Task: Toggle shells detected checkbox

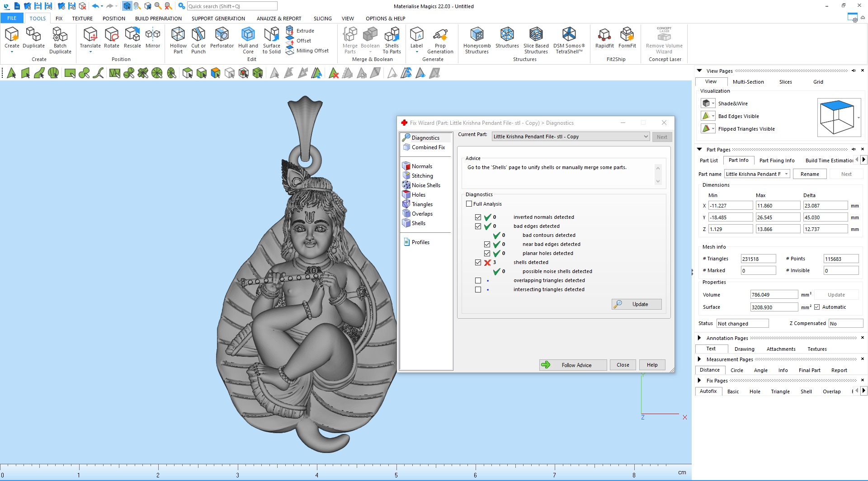Action: 478,262
